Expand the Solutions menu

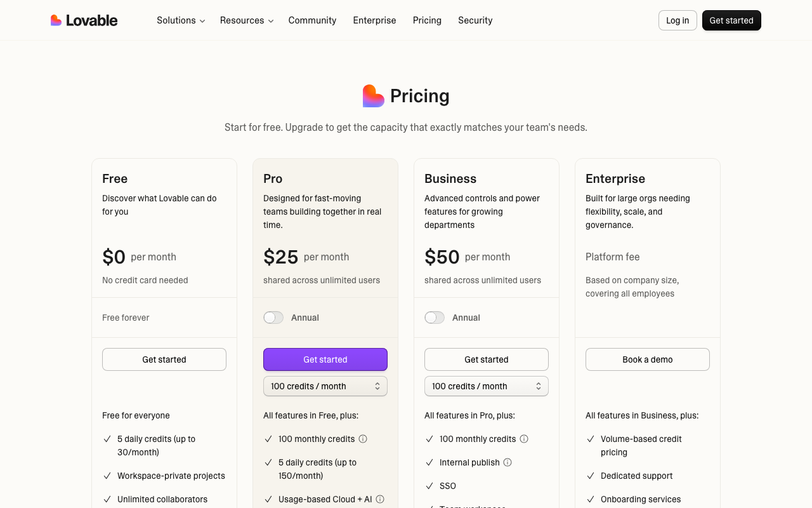pos(181,20)
